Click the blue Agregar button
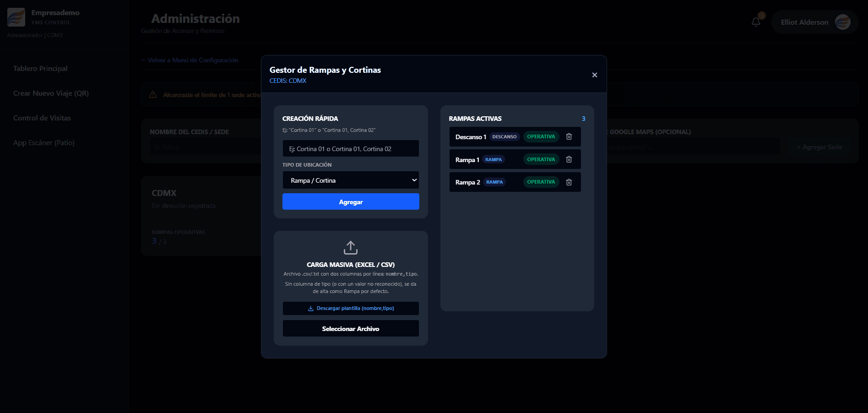This screenshot has width=868, height=413. [351, 202]
